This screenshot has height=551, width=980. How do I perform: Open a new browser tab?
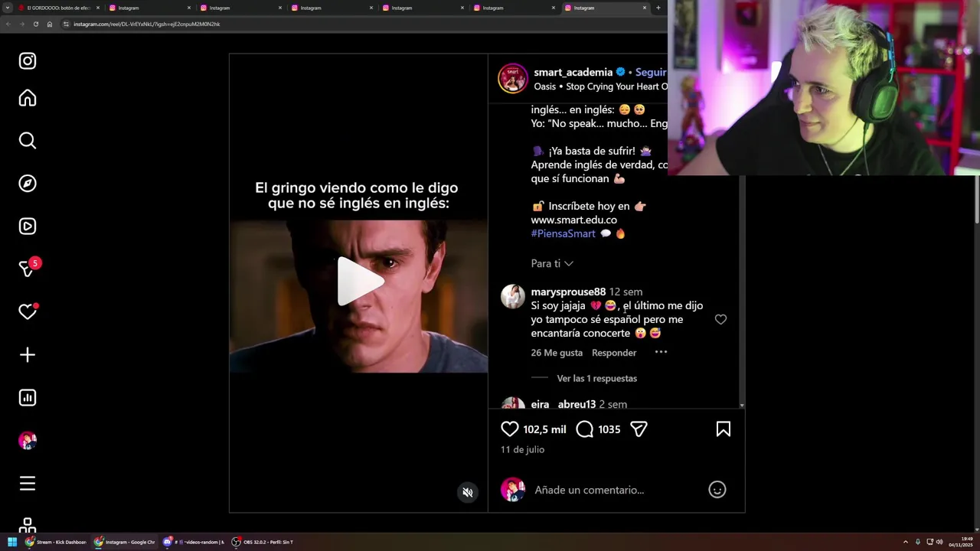[x=658, y=8]
